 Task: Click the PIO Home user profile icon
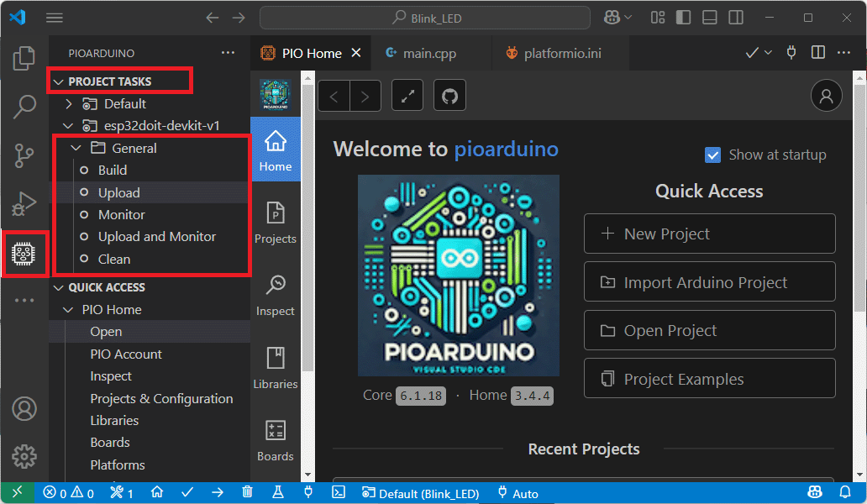click(826, 96)
